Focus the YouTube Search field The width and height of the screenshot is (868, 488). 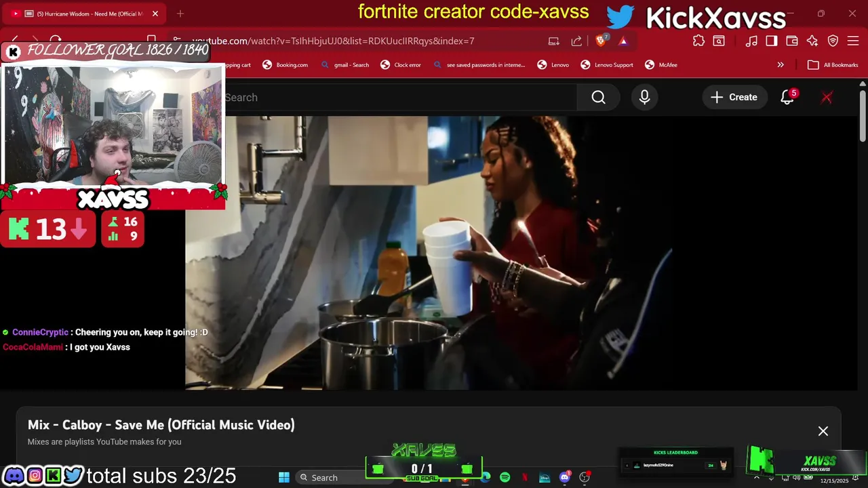pos(400,98)
